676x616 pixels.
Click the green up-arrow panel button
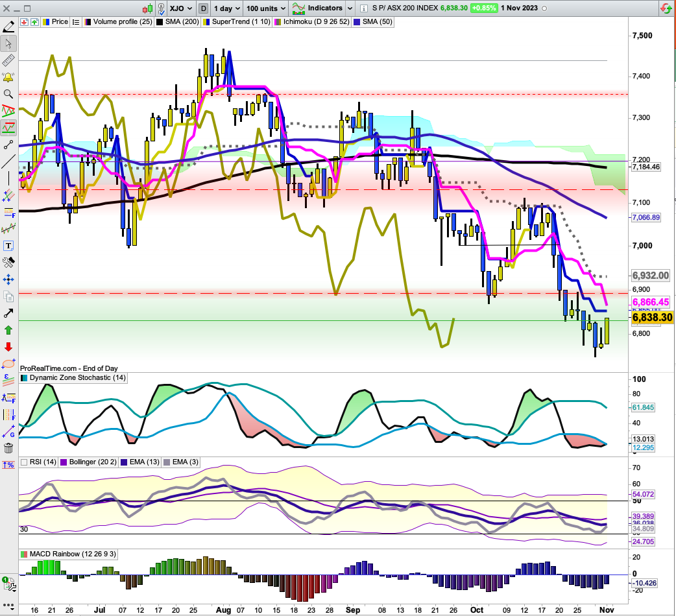click(x=34, y=22)
